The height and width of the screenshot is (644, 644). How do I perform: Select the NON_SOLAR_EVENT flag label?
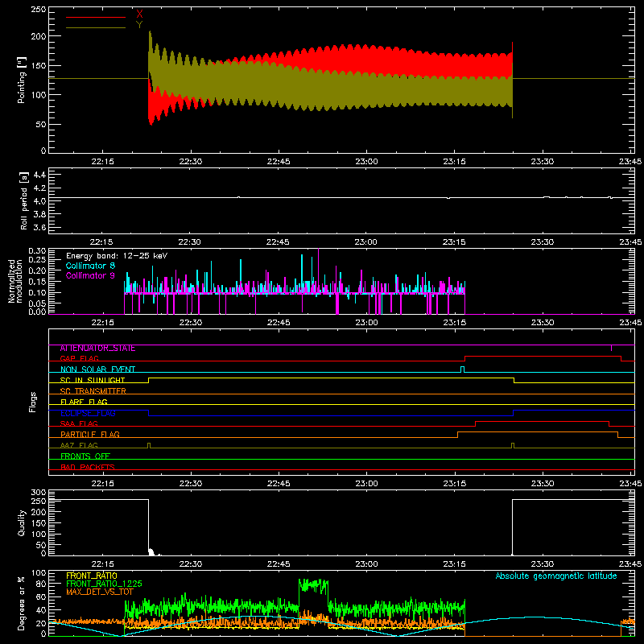[x=97, y=369]
